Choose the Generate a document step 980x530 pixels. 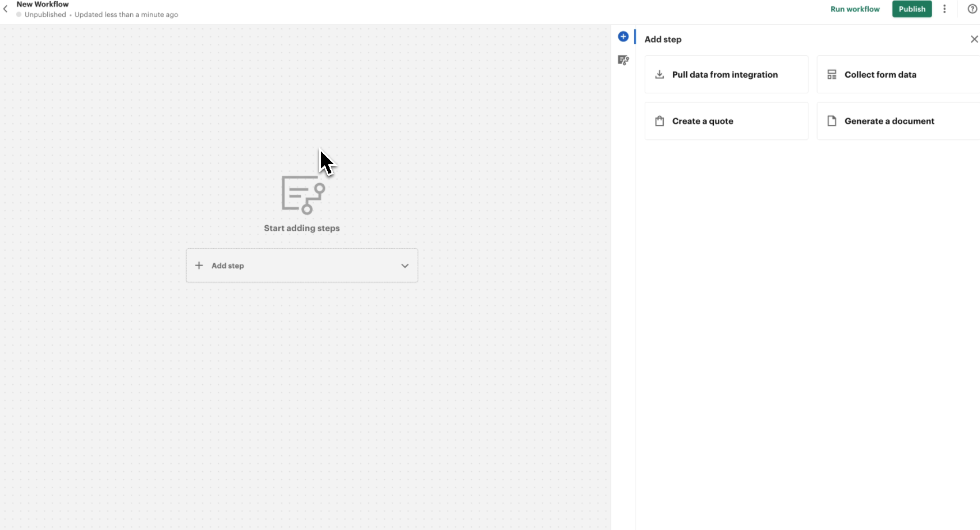pyautogui.click(x=889, y=121)
